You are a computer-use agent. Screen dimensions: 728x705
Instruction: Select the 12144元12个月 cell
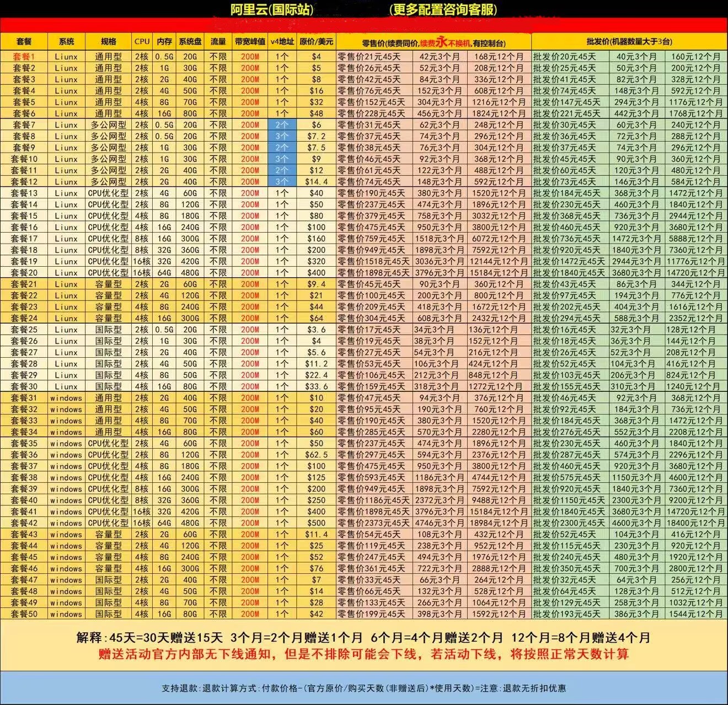click(499, 261)
